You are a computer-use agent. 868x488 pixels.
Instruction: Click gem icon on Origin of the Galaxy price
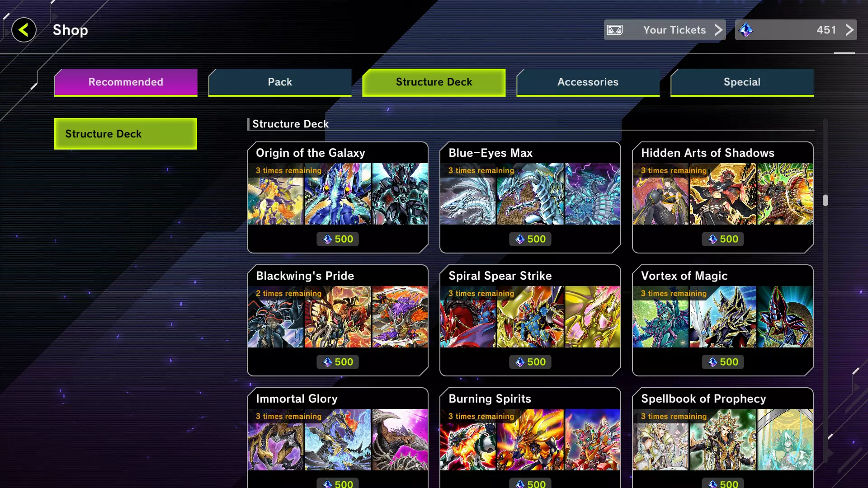(327, 239)
